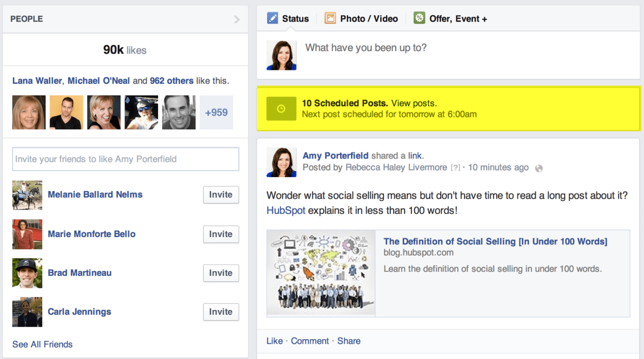644x359 pixels.
Task: Open See All Friends
Action: 42,344
